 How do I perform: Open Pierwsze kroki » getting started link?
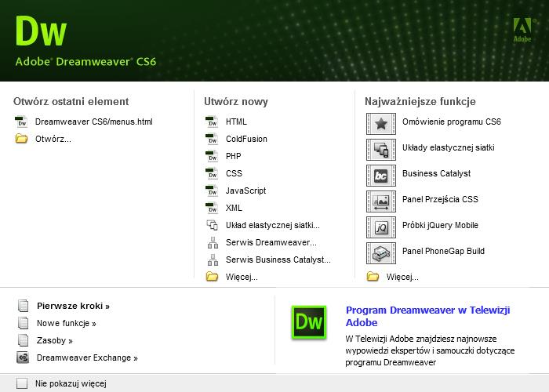[x=73, y=306]
